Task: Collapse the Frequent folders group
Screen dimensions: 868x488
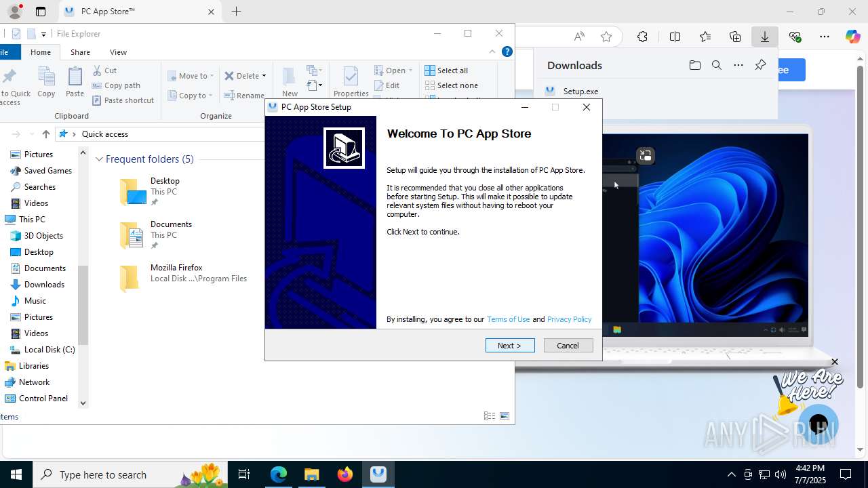Action: point(99,159)
